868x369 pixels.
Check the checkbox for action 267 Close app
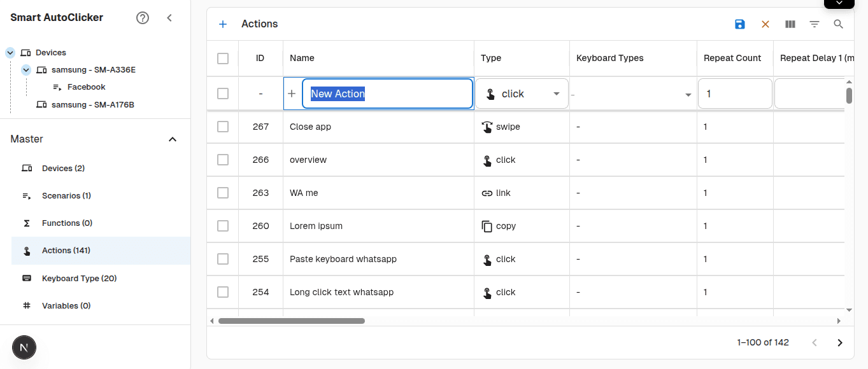coord(222,126)
